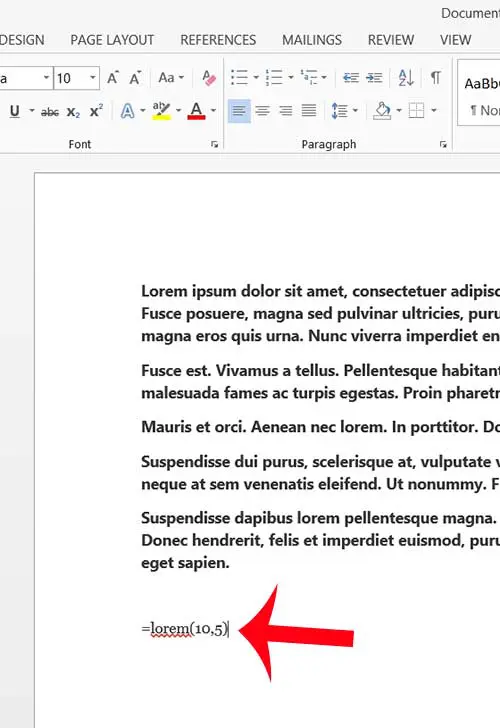500x728 pixels.
Task: Apply the yellow text highlight color
Action: pyautogui.click(x=162, y=111)
